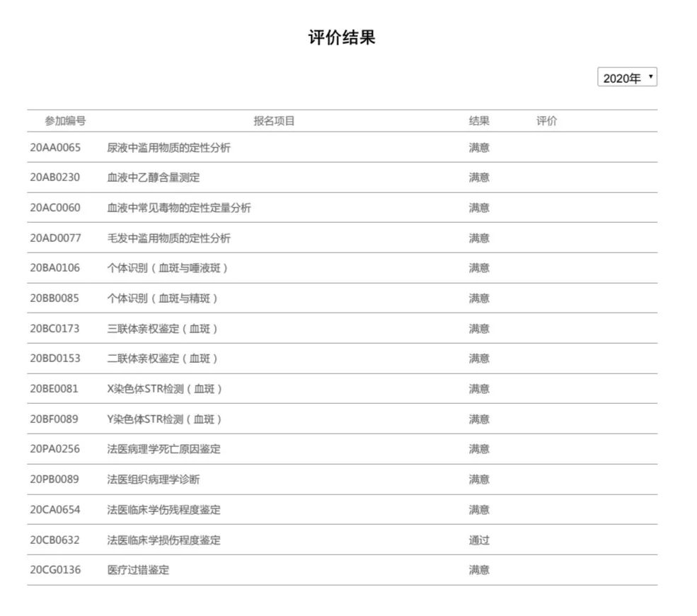Select entry number 20BA0106
Image resolution: width=697 pixels, height=616 pixels.
pyautogui.click(x=55, y=268)
